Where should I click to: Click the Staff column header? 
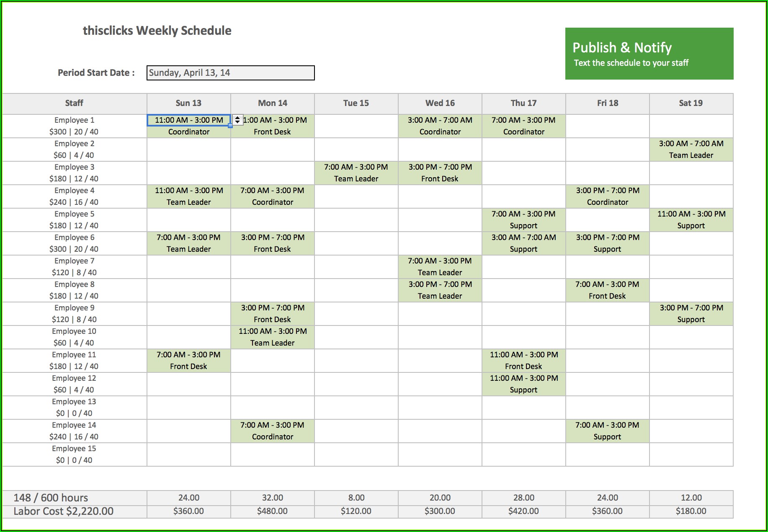pyautogui.click(x=74, y=103)
